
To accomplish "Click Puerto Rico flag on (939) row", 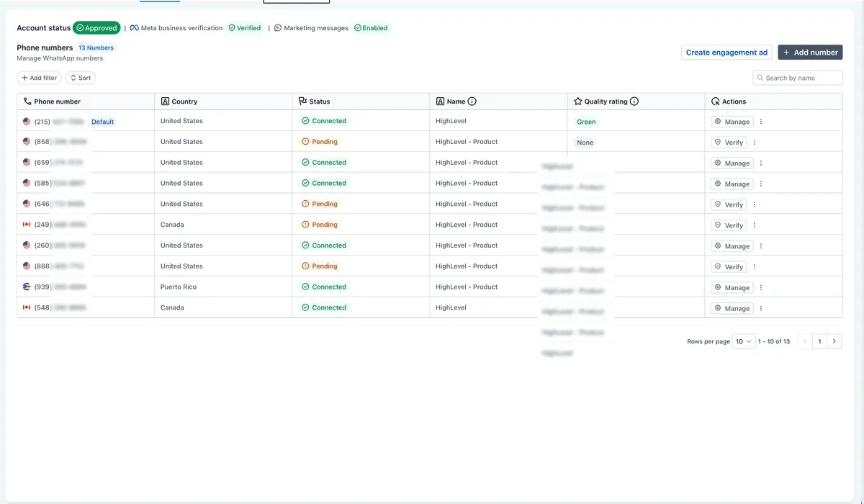I will click(27, 287).
